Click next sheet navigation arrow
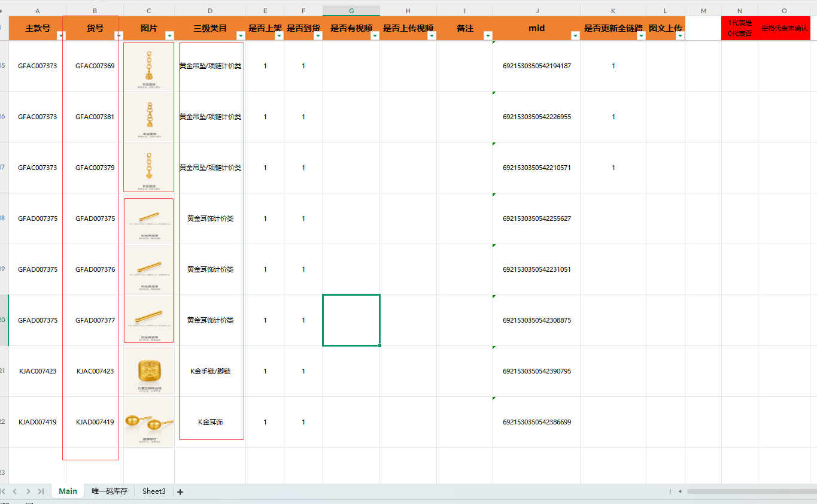817x504 pixels. point(28,491)
